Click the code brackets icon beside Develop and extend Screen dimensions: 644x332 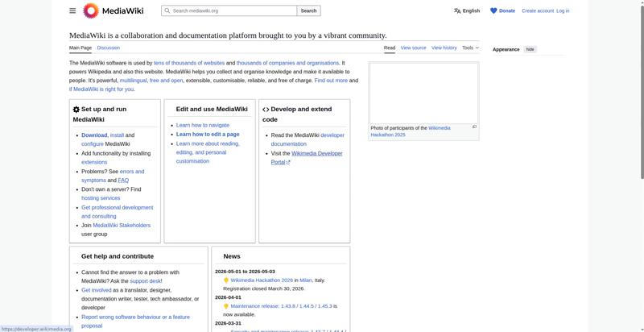[x=266, y=110]
